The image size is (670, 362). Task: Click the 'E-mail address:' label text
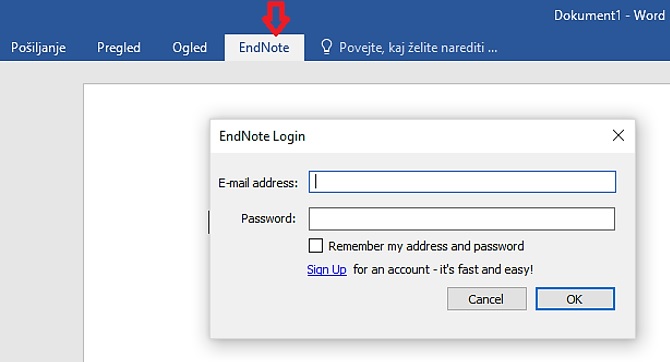[x=258, y=183]
